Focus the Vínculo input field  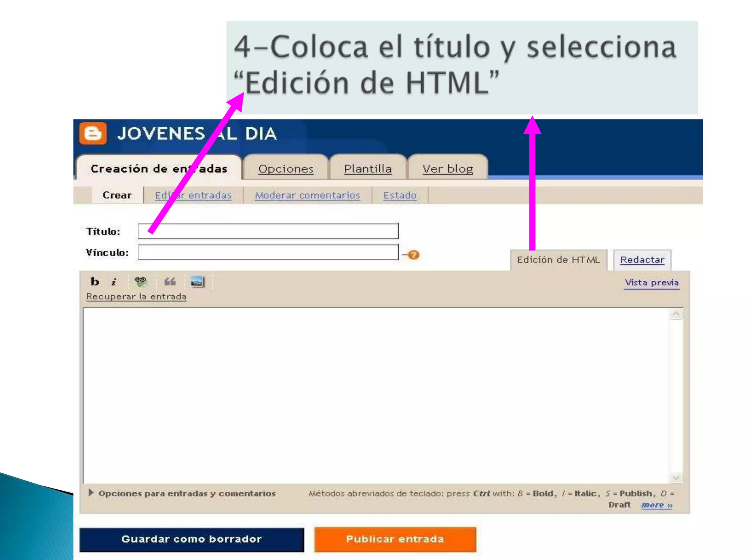tap(268, 252)
